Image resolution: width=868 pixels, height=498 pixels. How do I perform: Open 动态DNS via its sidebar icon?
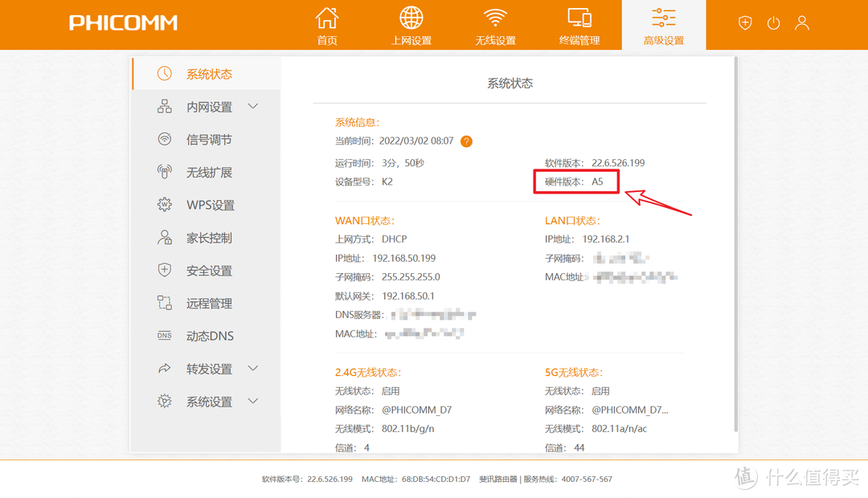(x=164, y=336)
